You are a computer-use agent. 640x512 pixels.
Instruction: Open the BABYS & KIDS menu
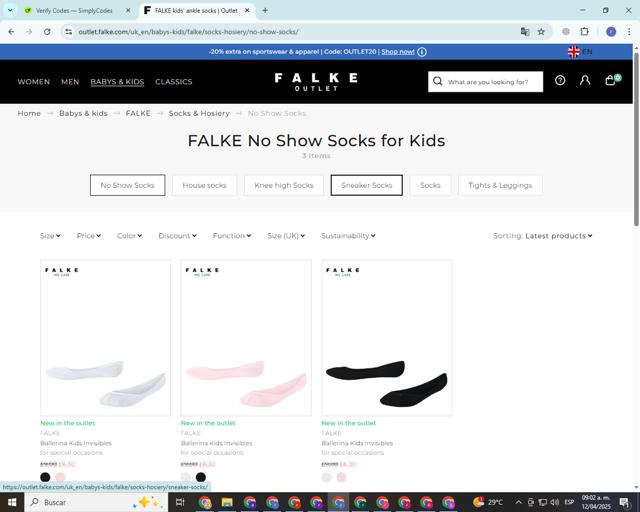(x=117, y=82)
